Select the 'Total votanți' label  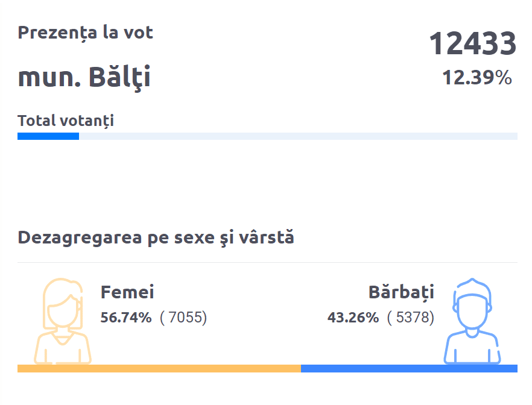pos(66,121)
